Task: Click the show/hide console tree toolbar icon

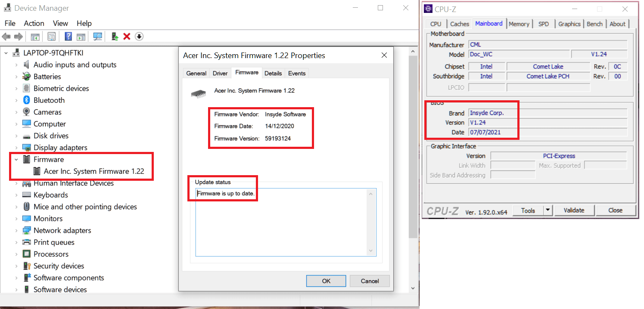Action: pos(35,36)
